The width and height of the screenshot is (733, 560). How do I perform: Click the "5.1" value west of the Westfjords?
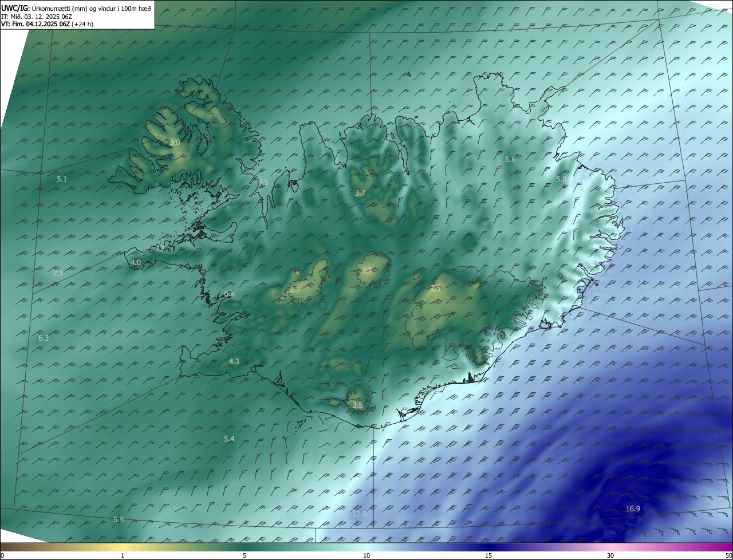coord(62,179)
